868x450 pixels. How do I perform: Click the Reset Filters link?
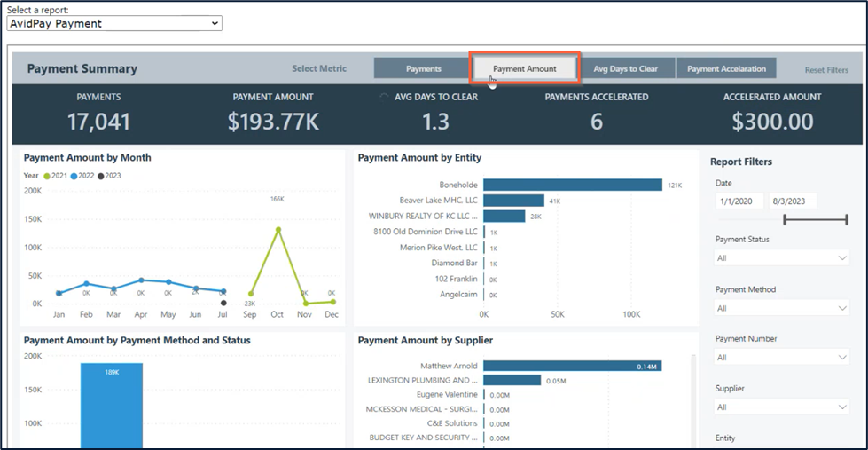[826, 70]
